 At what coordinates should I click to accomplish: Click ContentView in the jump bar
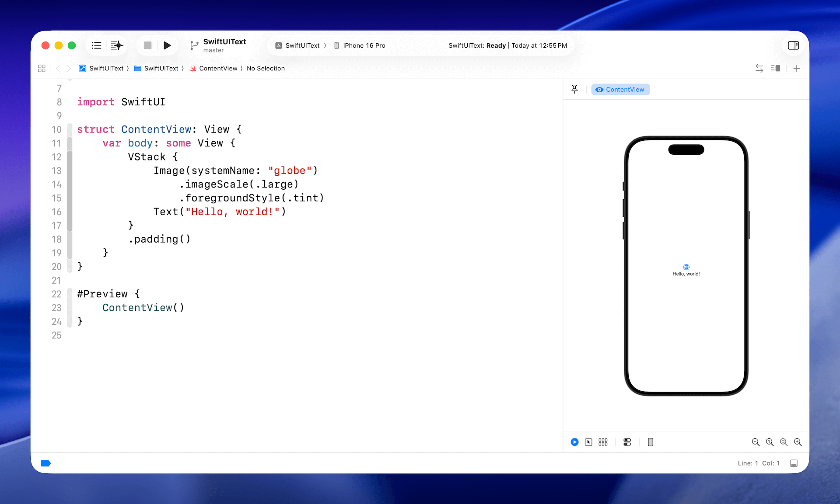218,69
